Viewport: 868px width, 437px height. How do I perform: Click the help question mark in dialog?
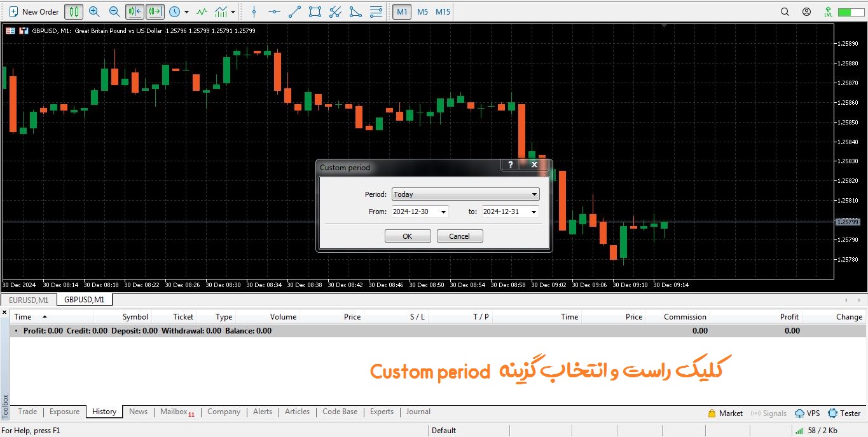tap(510, 165)
